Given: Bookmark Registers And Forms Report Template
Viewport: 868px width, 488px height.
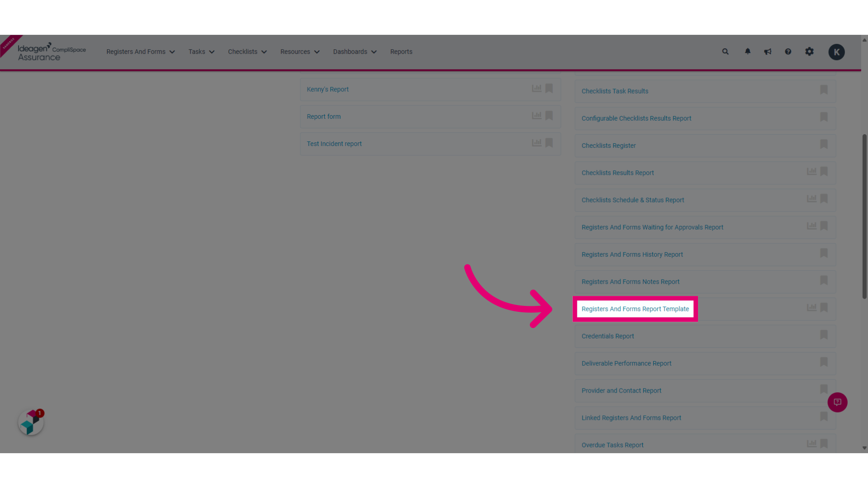Looking at the screenshot, I should [x=824, y=308].
